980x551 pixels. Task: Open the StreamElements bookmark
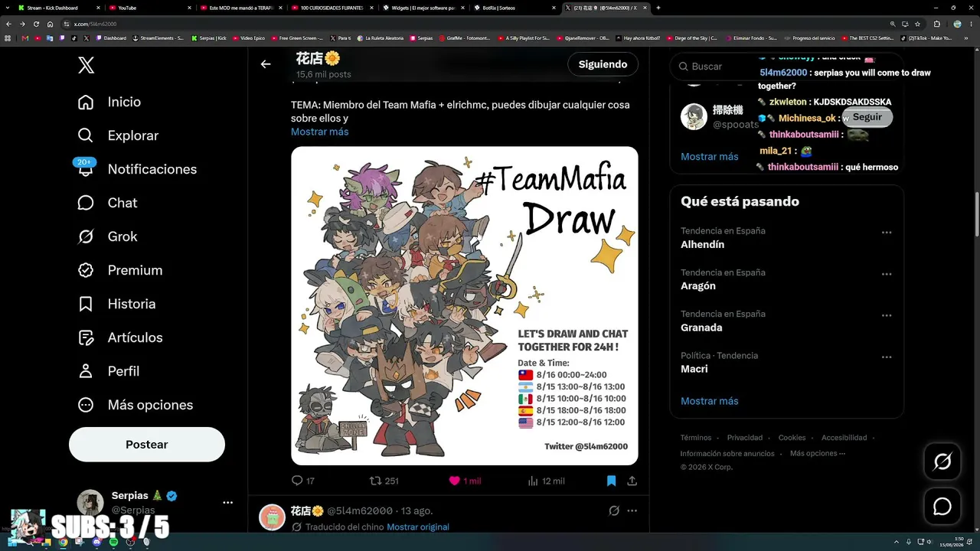tap(158, 37)
